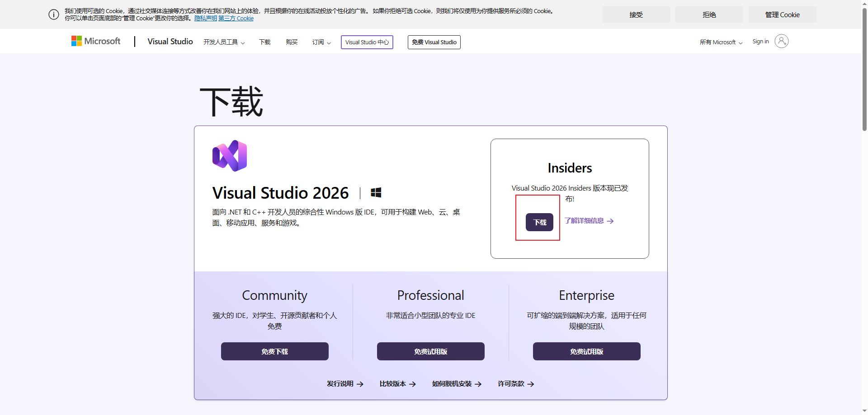Open the 发行说明 link
The width and height of the screenshot is (868, 415).
point(345,384)
